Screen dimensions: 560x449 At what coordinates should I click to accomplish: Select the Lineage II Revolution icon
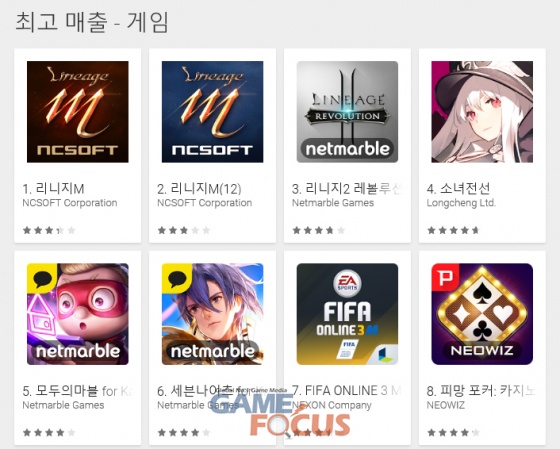(x=347, y=112)
